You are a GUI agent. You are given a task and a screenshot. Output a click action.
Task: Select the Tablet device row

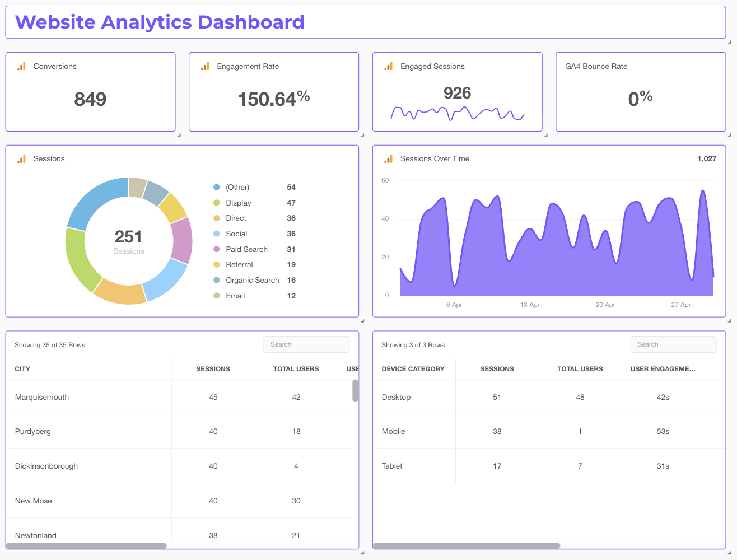click(x=549, y=466)
